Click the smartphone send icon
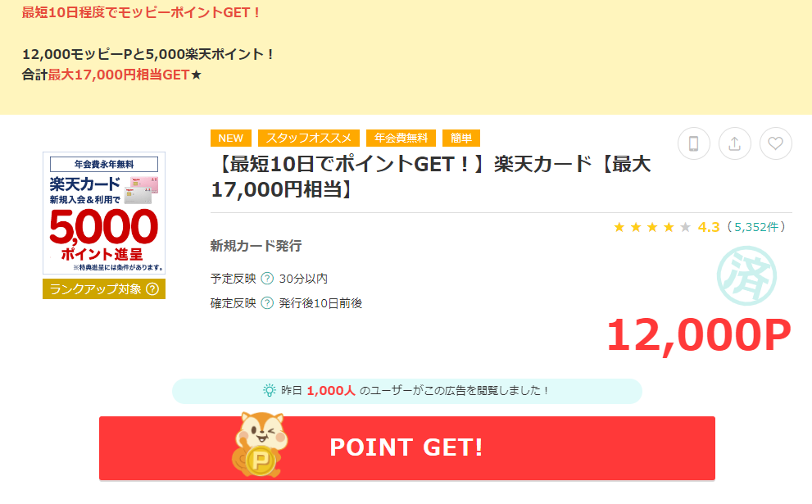The image size is (812, 504). click(x=693, y=143)
